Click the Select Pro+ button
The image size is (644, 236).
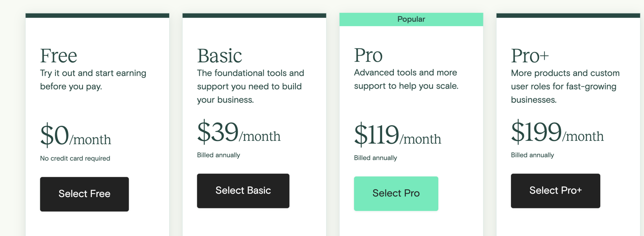point(555,190)
